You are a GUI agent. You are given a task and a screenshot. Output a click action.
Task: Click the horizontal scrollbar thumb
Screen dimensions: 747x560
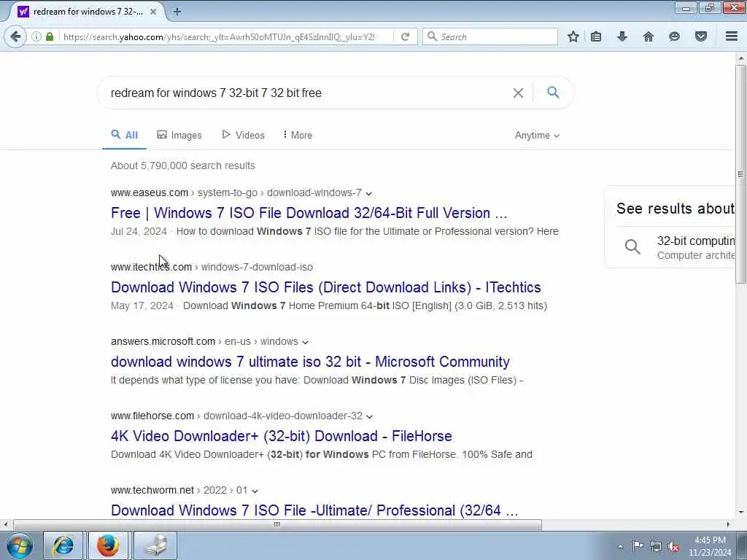(277, 525)
